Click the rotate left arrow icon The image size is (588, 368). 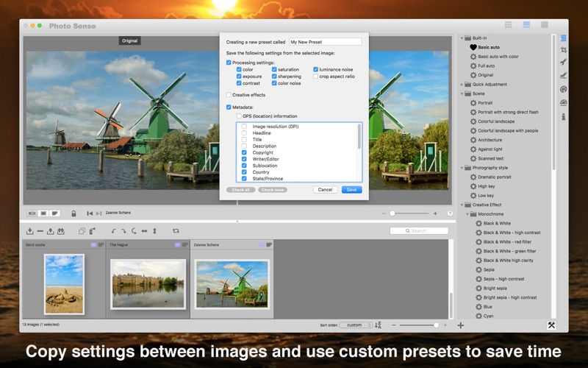coord(114,231)
